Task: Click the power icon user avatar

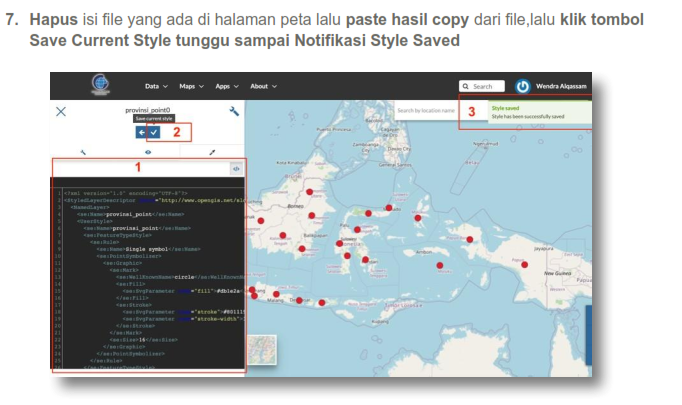Action: pyautogui.click(x=523, y=87)
